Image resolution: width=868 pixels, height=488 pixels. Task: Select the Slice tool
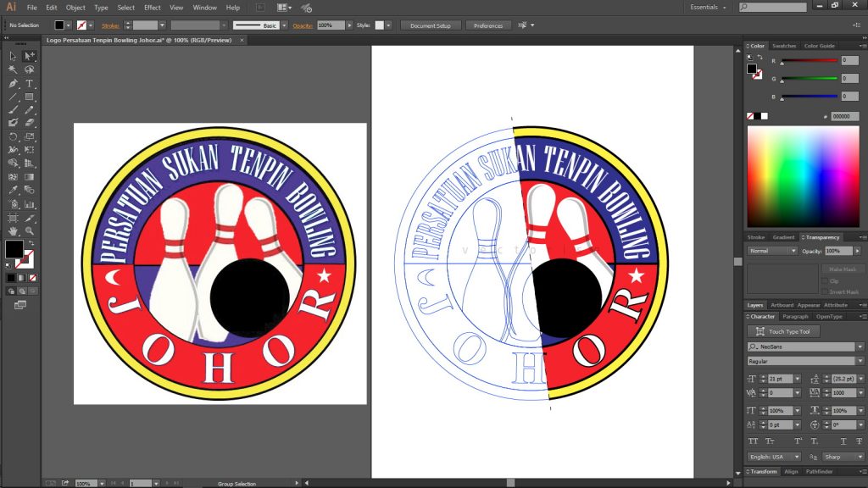[x=30, y=218]
